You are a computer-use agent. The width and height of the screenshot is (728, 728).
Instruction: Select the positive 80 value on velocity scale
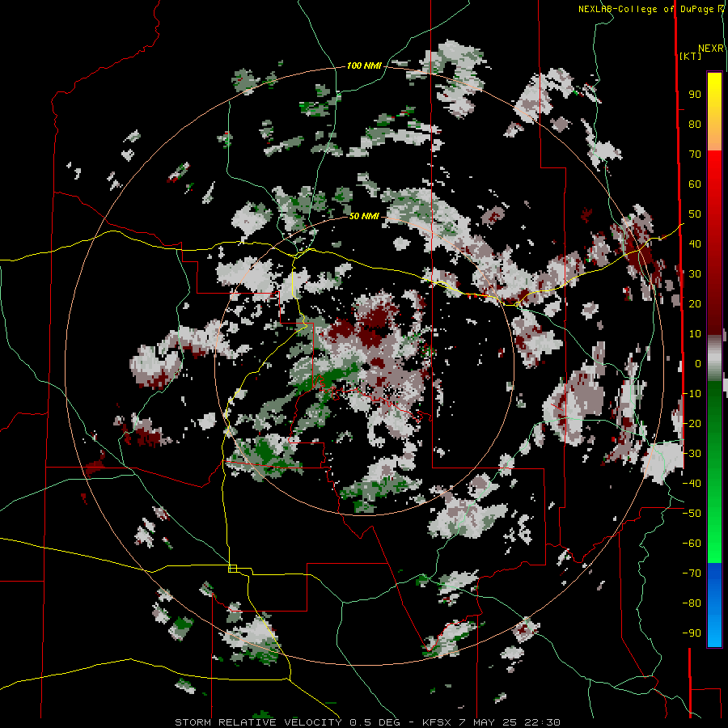pyautogui.click(x=695, y=125)
